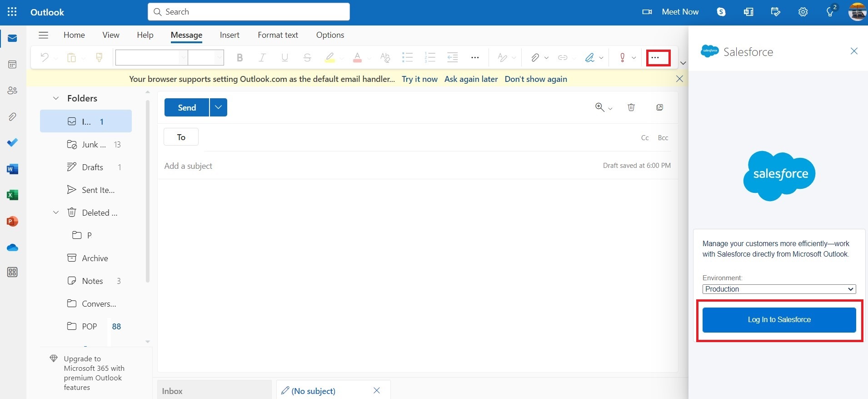Open the Editor styles icon
The image size is (868, 399).
pyautogui.click(x=502, y=57)
